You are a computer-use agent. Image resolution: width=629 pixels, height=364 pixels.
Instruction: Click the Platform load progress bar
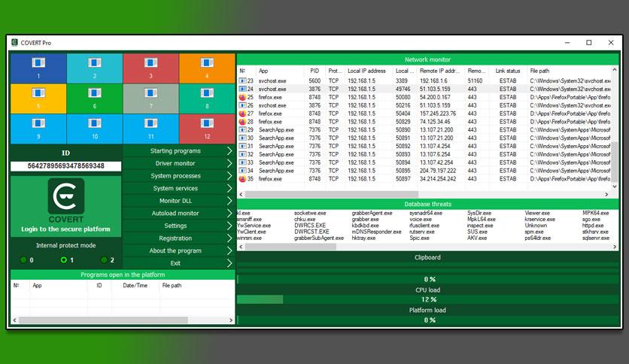click(x=427, y=320)
